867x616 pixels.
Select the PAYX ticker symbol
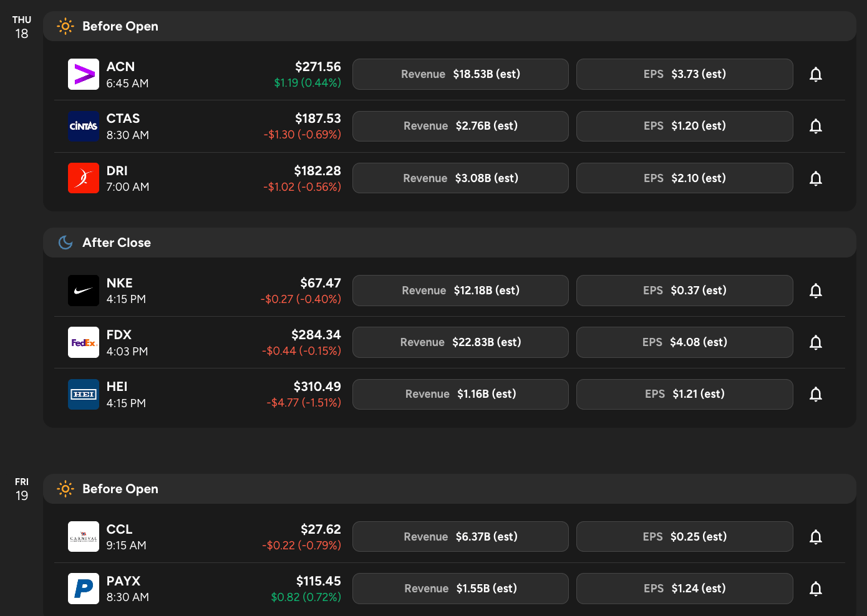click(124, 581)
